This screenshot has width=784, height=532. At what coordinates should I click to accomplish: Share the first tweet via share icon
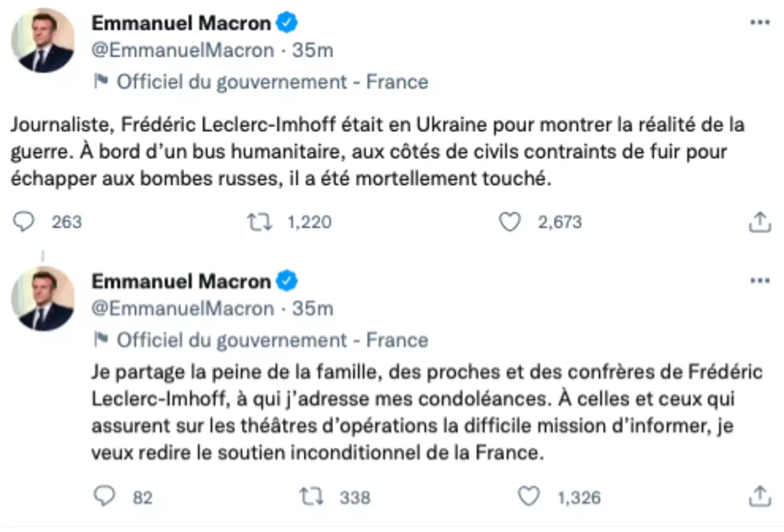pos(759,222)
